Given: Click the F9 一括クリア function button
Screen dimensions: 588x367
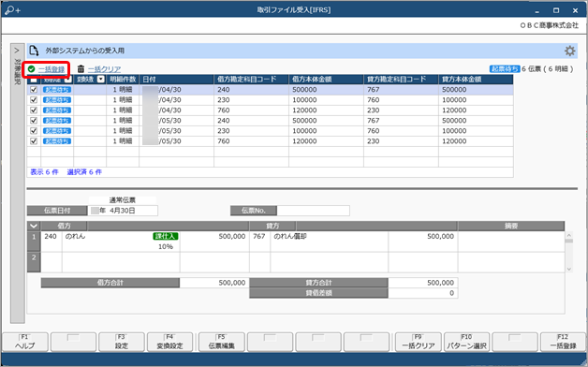Looking at the screenshot, I should click(x=419, y=342).
